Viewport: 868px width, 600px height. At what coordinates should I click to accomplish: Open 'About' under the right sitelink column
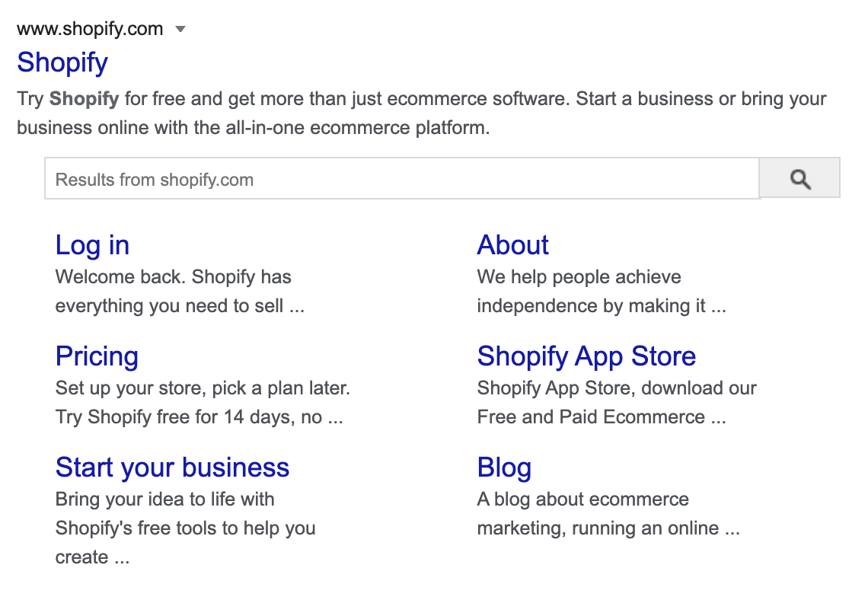512,245
